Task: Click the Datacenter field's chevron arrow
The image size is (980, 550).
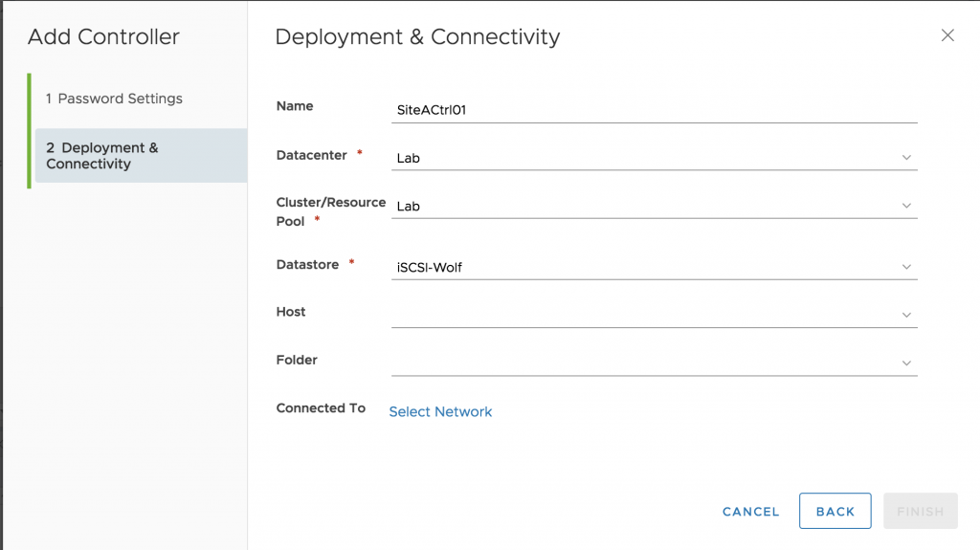Action: (906, 158)
